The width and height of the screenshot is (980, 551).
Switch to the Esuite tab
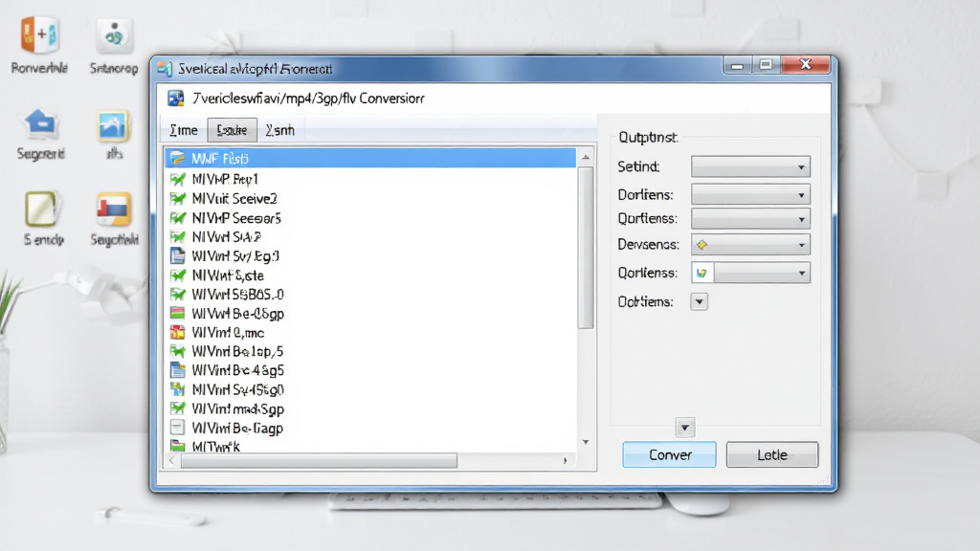point(232,130)
